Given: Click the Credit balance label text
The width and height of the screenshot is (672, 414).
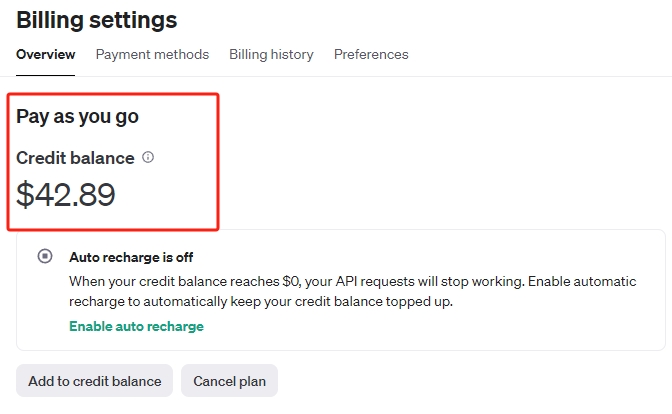Looking at the screenshot, I should (75, 158).
